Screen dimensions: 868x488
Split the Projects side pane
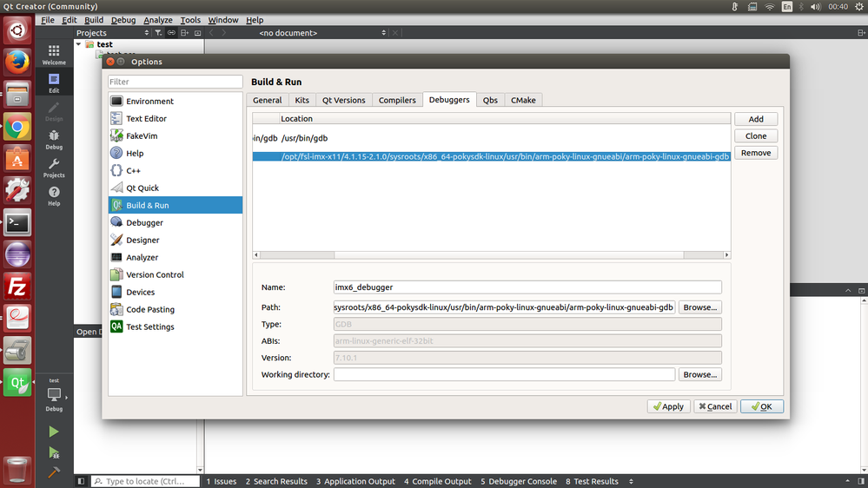[185, 33]
